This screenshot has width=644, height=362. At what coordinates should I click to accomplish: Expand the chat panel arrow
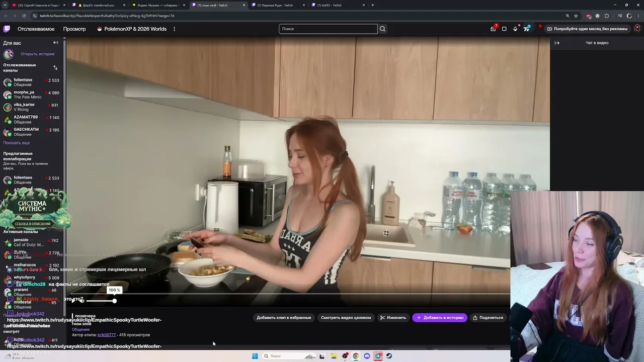tap(557, 43)
